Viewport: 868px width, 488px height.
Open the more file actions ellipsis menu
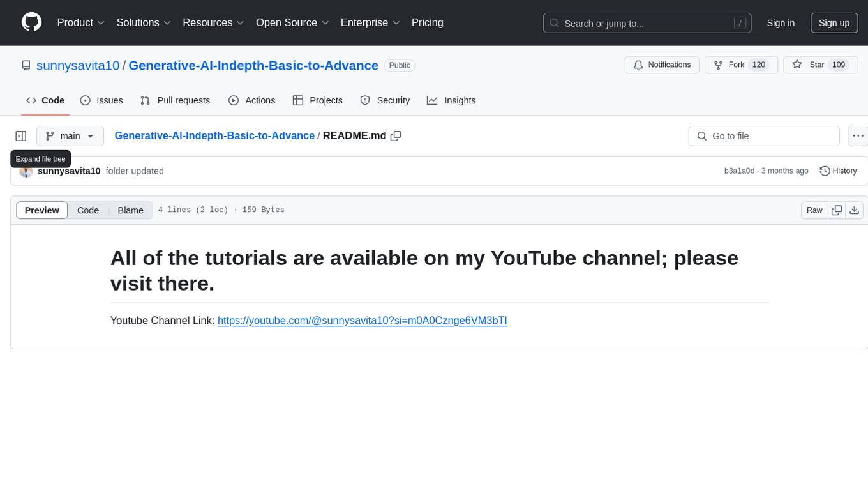pyautogui.click(x=858, y=136)
